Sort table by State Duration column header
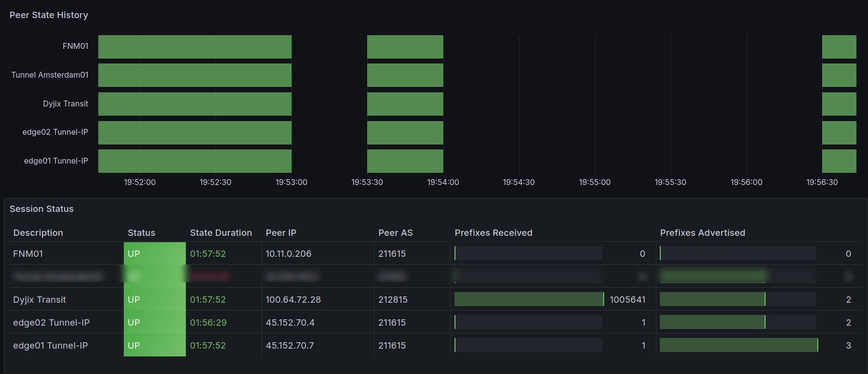 (x=220, y=233)
